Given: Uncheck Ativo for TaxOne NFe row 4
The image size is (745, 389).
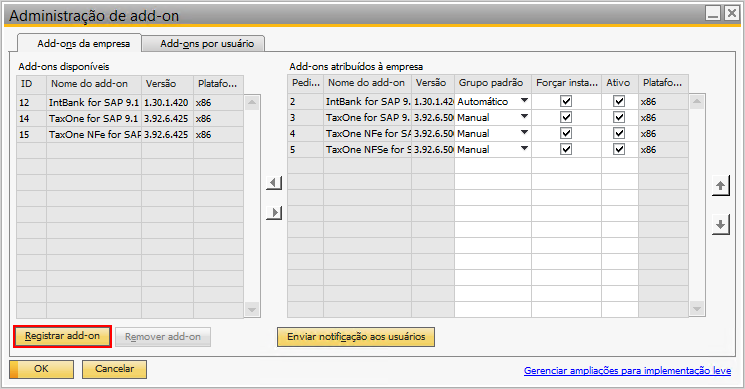Looking at the screenshot, I should click(x=619, y=133).
